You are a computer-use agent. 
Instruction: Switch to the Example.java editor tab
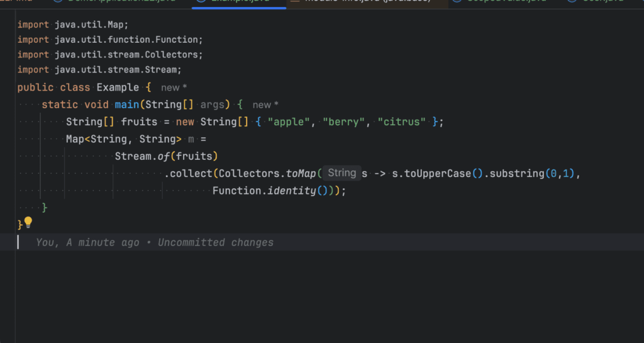pyautogui.click(x=240, y=2)
